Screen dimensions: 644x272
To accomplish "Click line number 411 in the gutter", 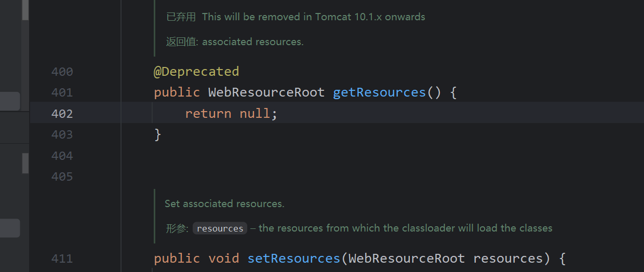I will point(62,259).
